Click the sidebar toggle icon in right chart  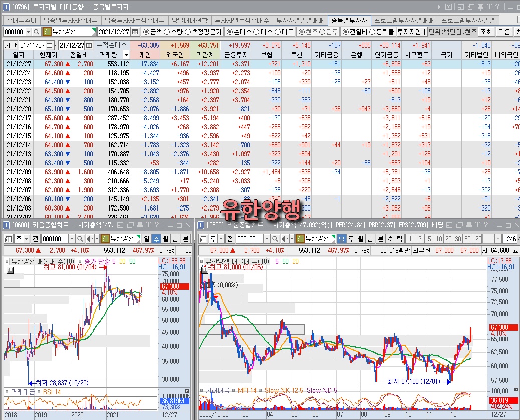pos(203,239)
